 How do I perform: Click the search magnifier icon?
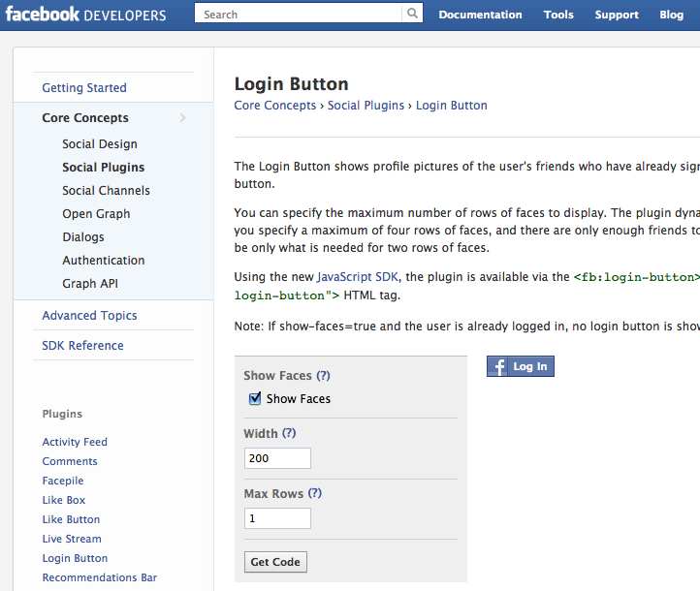[x=413, y=15]
